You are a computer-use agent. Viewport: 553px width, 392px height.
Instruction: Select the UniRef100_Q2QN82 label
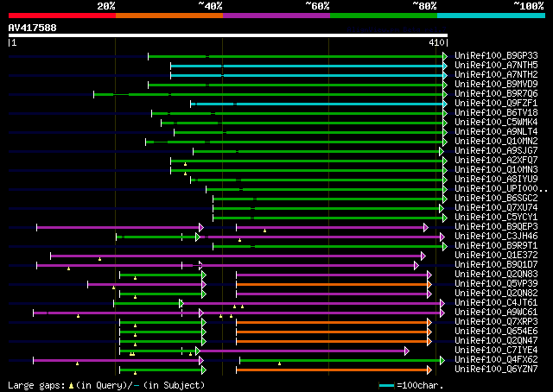496,294
